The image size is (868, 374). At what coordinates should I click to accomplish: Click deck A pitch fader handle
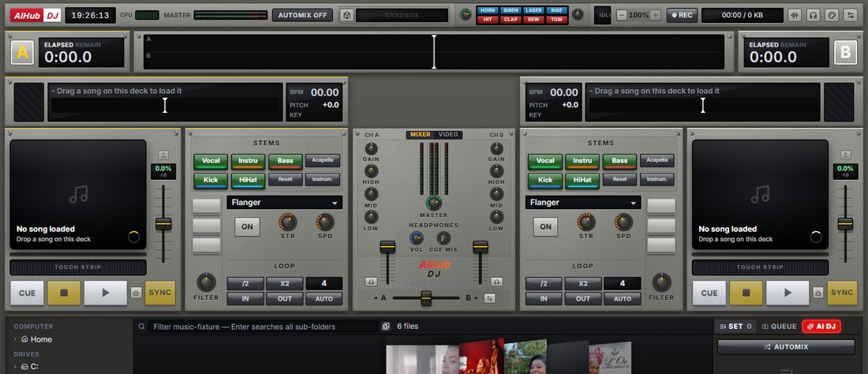pyautogui.click(x=163, y=224)
